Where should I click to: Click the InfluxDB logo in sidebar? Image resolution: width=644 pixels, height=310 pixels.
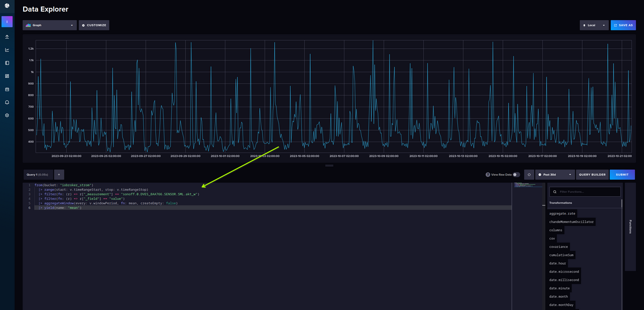click(x=7, y=6)
